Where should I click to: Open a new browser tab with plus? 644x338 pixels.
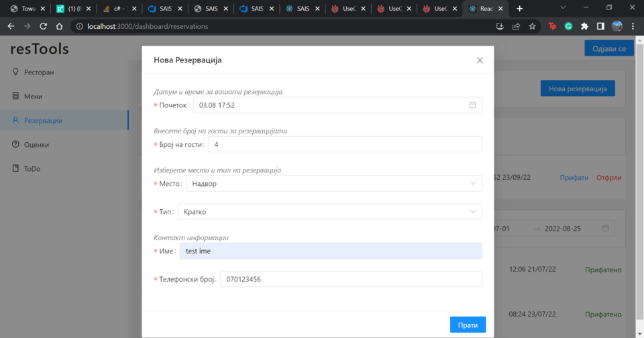tap(519, 9)
